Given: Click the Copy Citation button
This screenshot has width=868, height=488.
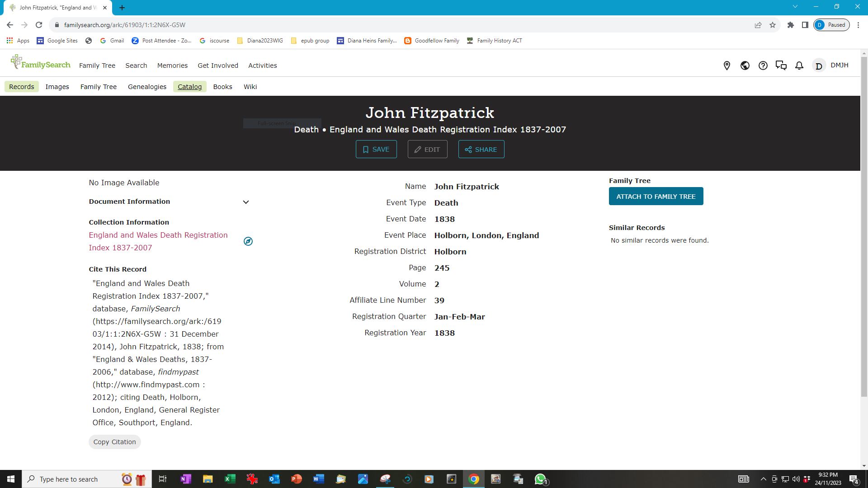Looking at the screenshot, I should coord(114,442).
